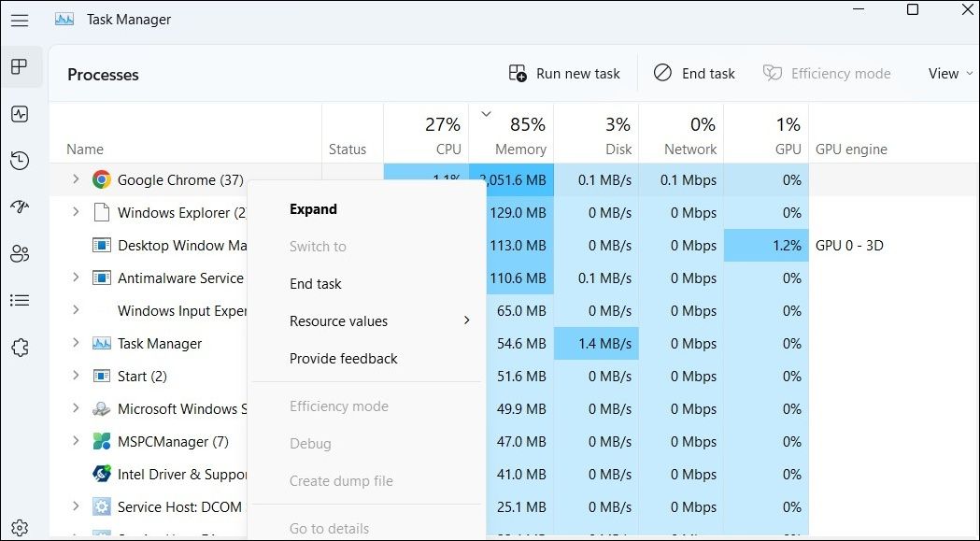Open the View dropdown
Screen dimensions: 980x541
point(950,74)
